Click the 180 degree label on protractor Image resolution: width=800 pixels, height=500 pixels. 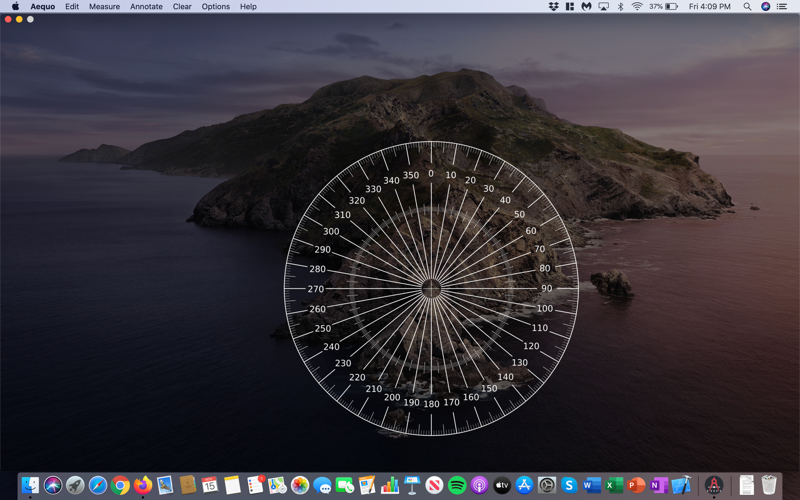point(431,404)
